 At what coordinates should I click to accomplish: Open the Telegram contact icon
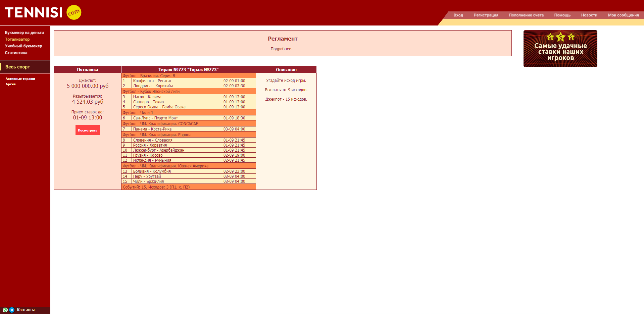[x=12, y=310]
